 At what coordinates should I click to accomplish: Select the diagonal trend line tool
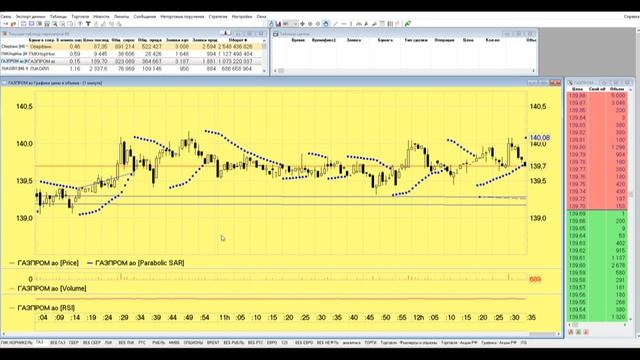point(336,24)
